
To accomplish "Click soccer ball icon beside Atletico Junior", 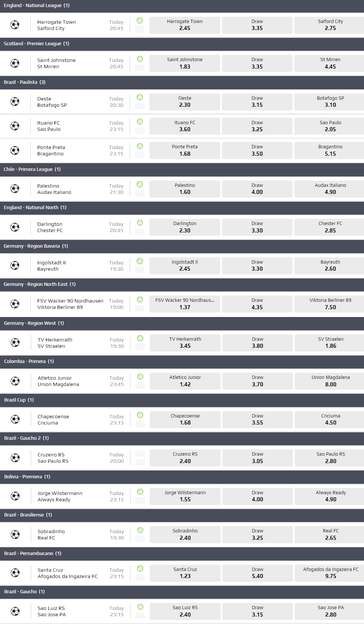I will 15,381.
